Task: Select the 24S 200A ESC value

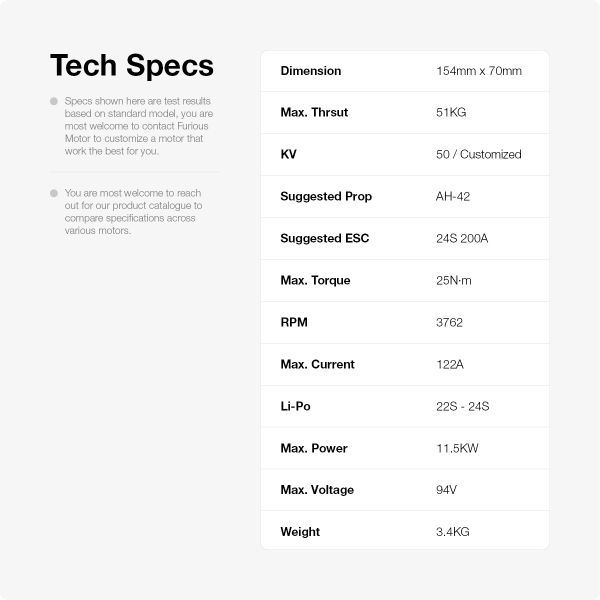Action: 462,239
